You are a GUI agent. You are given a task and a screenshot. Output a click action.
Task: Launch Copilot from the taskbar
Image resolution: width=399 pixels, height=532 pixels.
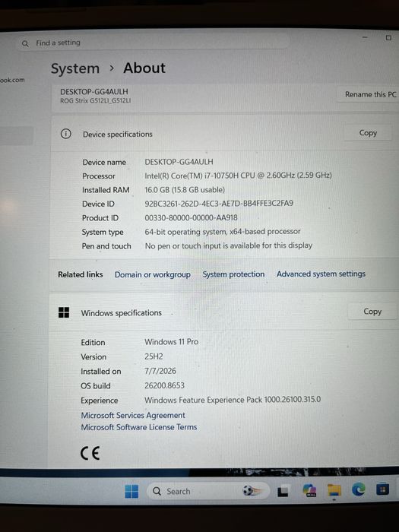(309, 491)
